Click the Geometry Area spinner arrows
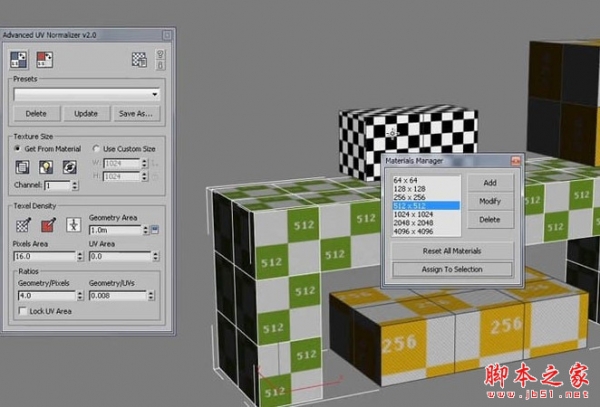Screen dimensions: 600x407 click(145, 230)
